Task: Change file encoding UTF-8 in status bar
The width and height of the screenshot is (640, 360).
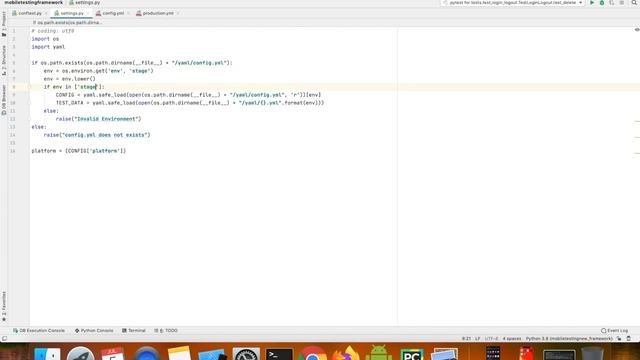Action: coord(491,338)
